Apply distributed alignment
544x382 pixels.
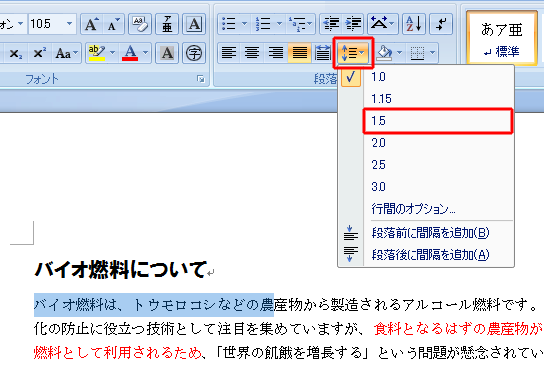323,53
